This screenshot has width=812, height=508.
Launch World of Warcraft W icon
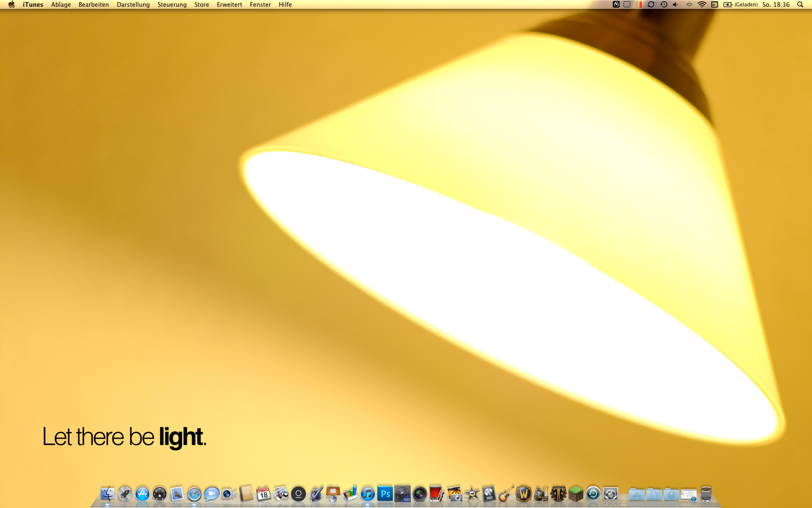[x=524, y=494]
